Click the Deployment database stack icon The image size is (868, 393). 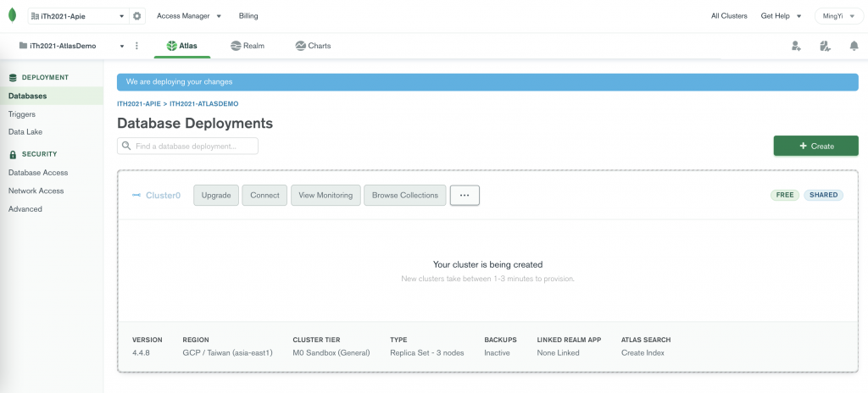pos(13,77)
